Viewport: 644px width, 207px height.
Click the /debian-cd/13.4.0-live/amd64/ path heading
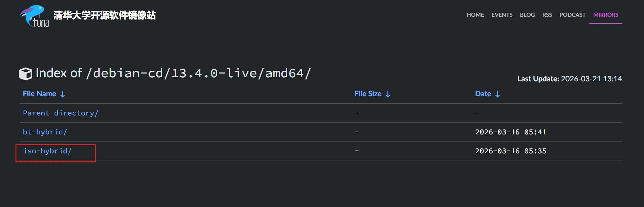click(x=199, y=74)
